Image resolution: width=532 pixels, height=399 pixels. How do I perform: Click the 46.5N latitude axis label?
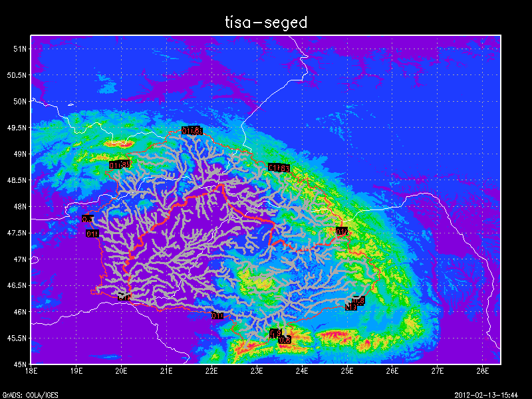pos(17,285)
